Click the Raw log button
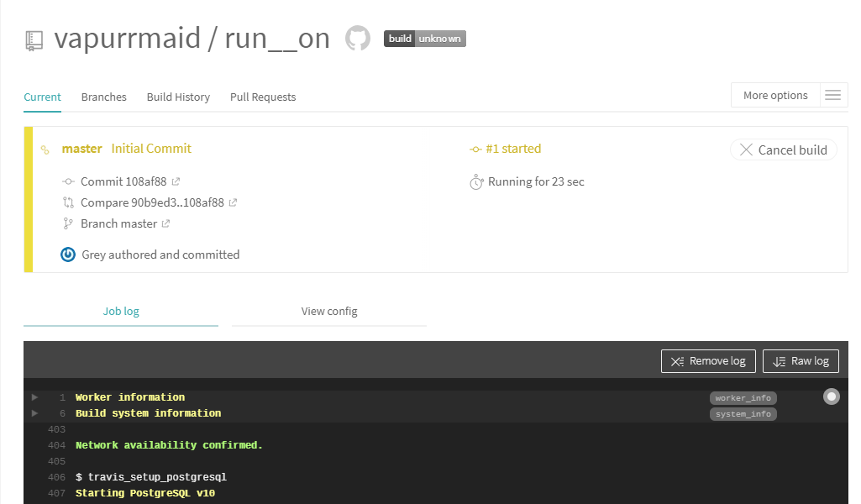The height and width of the screenshot is (504, 861). [801, 360]
